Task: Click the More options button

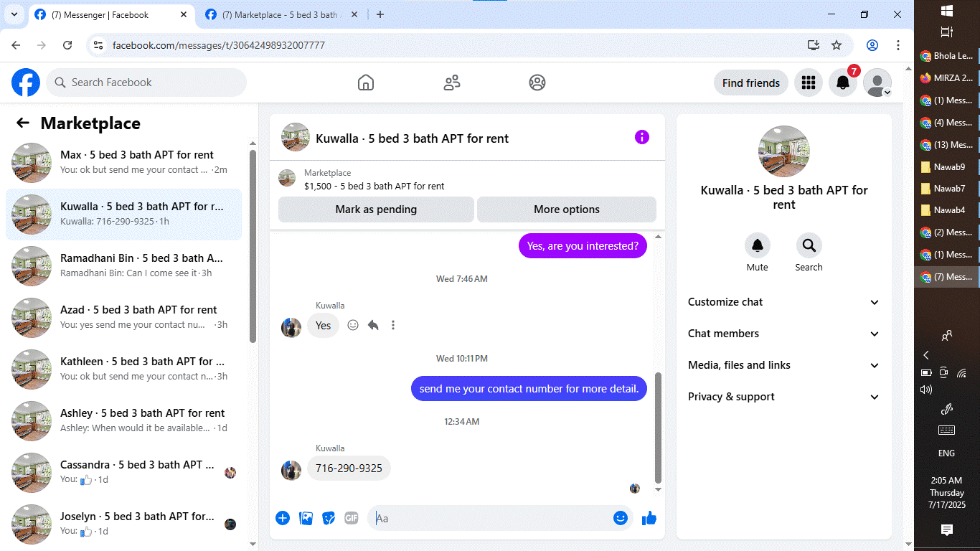Action: coord(567,209)
